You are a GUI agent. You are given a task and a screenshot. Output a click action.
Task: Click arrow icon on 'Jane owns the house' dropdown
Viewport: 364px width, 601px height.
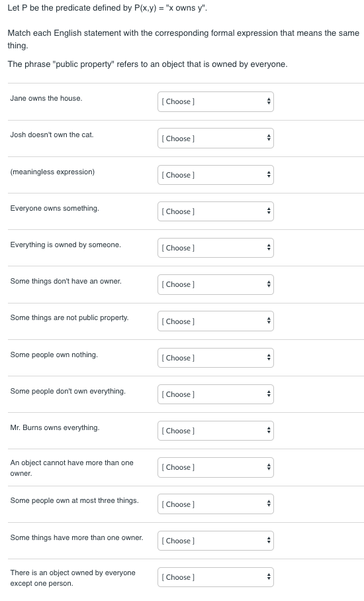pos(269,101)
